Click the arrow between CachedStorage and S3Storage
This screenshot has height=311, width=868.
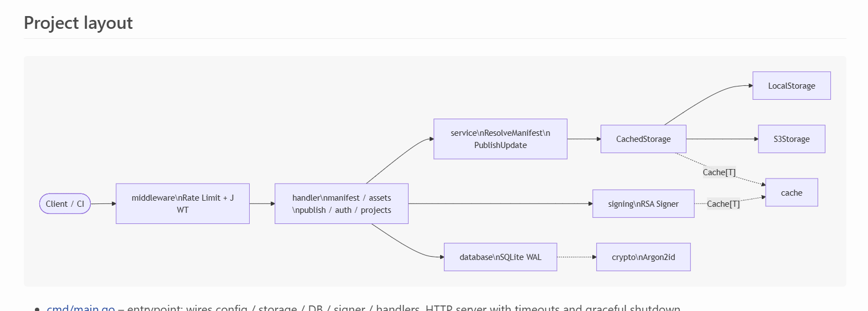[722, 139]
